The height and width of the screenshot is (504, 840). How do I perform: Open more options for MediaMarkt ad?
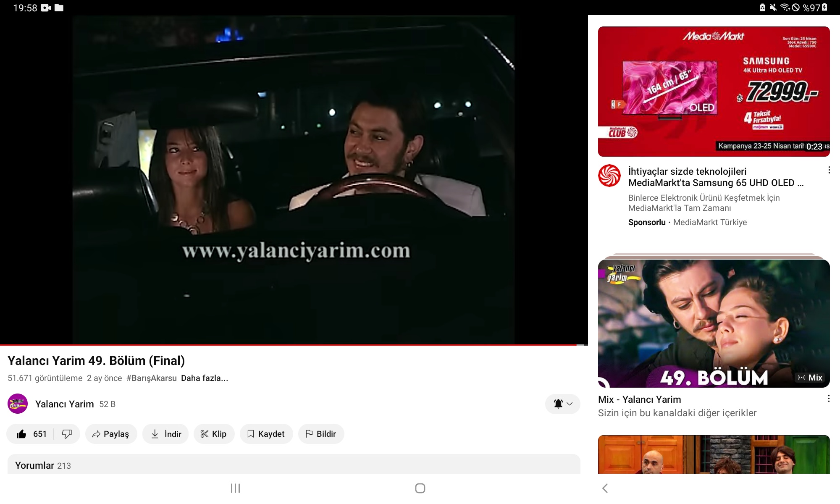pos(829,170)
